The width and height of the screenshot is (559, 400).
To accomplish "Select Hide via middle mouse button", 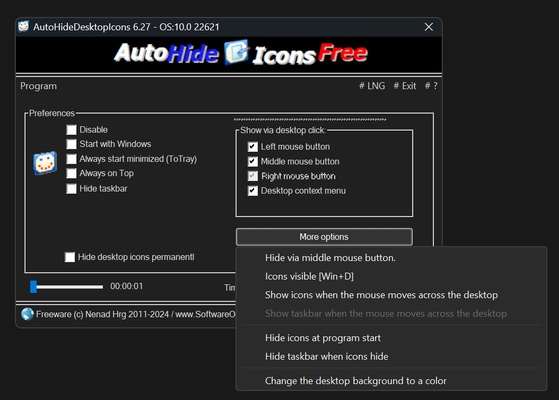I will click(391, 258).
